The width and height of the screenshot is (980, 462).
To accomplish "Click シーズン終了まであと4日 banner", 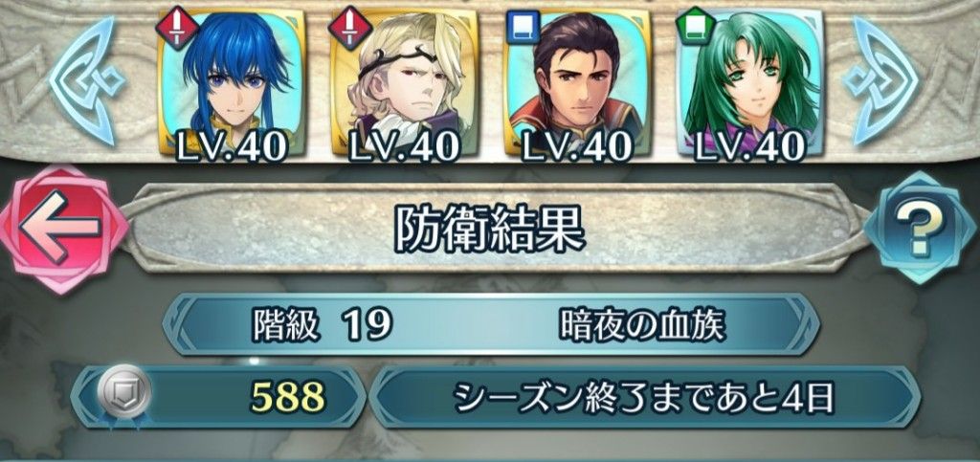I will (x=645, y=397).
